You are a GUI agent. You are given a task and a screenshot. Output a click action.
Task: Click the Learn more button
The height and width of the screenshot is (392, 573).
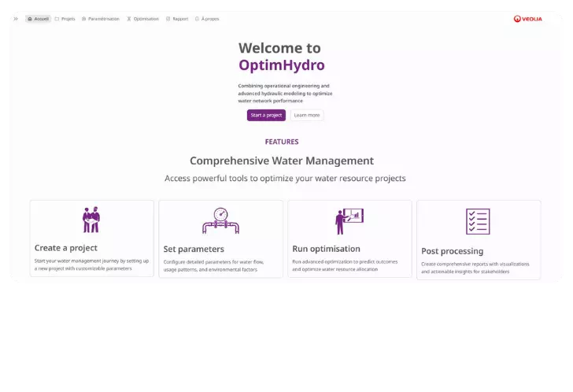pyautogui.click(x=307, y=115)
